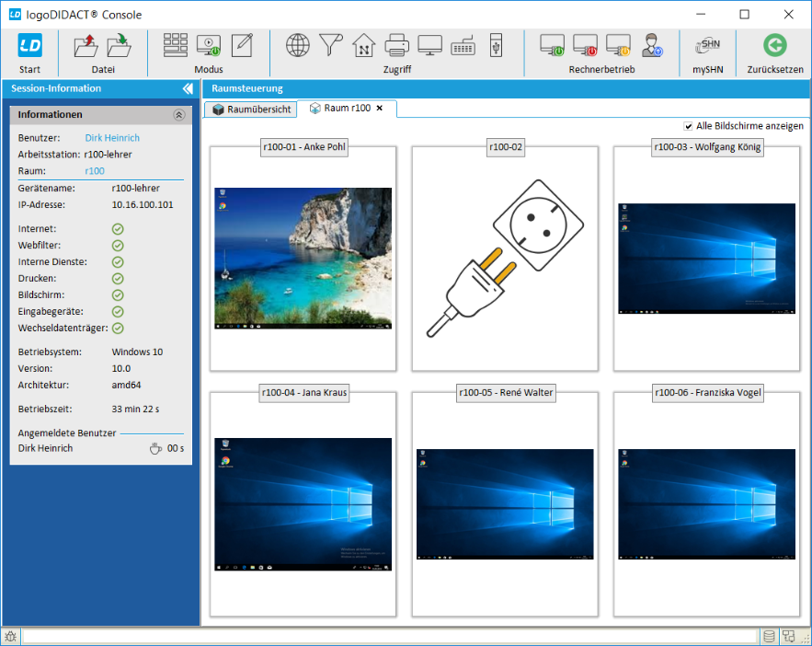Toggle screen lock monitor icon

point(429,45)
